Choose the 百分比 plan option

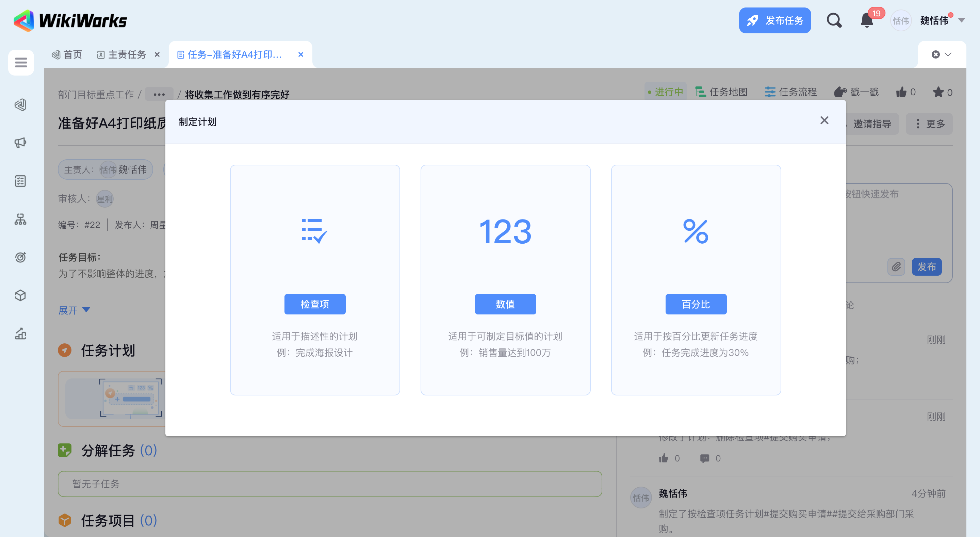point(696,304)
